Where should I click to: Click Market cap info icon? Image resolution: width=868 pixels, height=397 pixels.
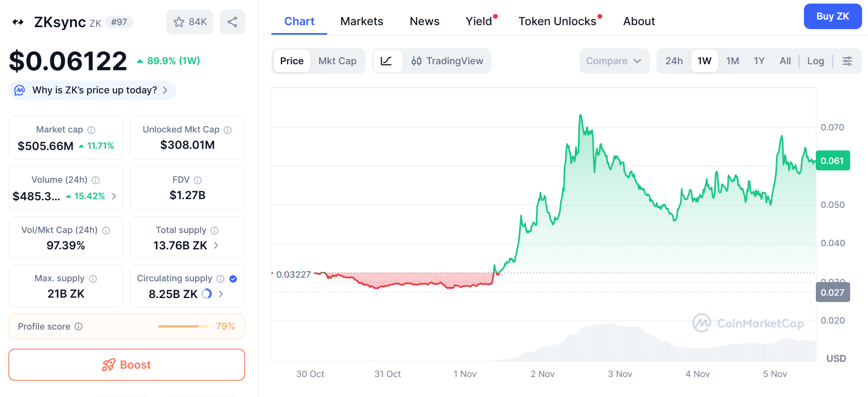pos(91,130)
